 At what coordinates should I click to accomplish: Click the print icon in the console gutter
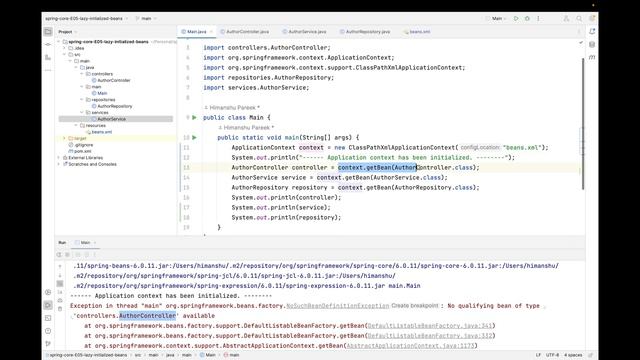click(x=60, y=300)
